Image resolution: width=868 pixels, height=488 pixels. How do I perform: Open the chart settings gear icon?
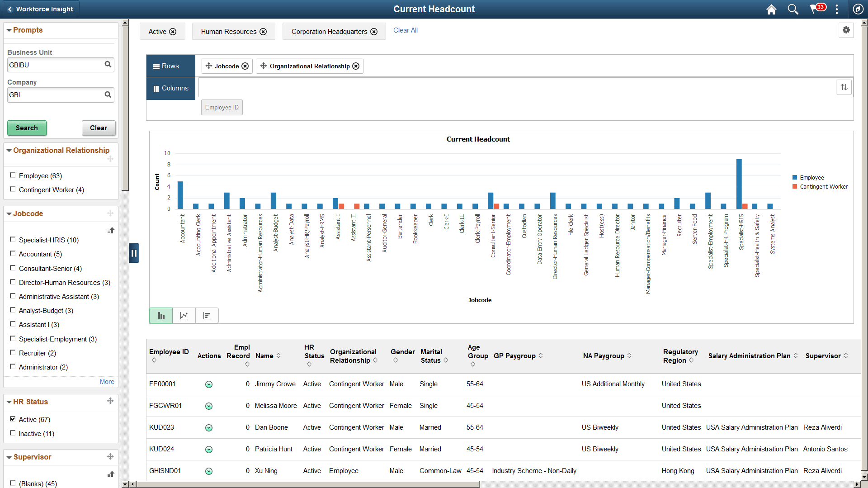tap(846, 30)
